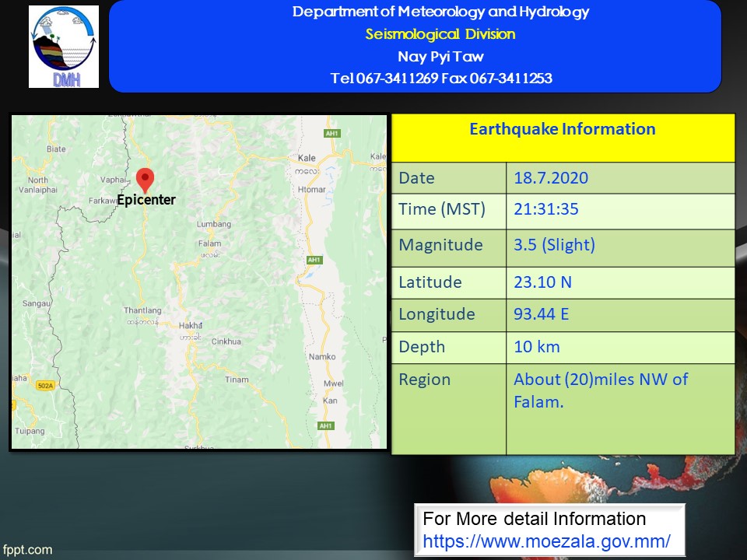Viewport: 747px width, 560px height.
Task: Select the date value "18.7.2020"
Action: 551,178
